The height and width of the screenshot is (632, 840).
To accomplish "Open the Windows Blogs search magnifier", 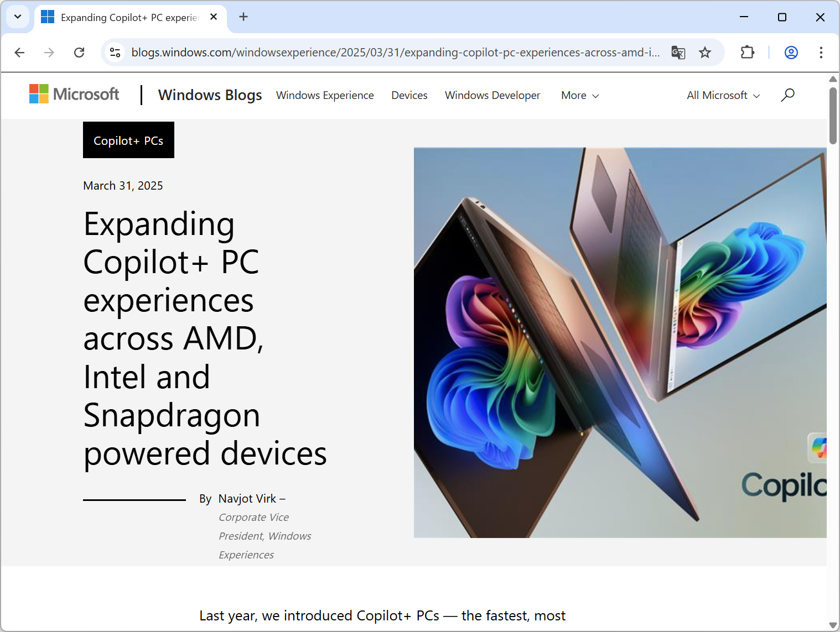I will tap(787, 95).
